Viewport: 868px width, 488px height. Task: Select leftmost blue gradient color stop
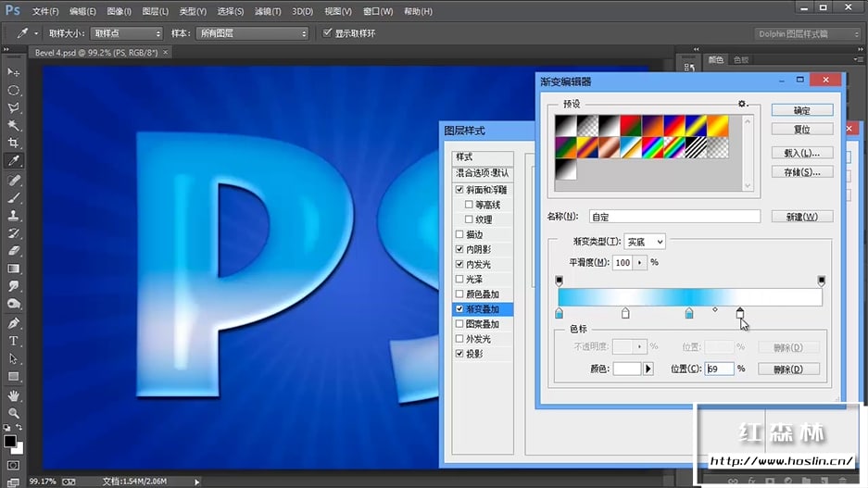pyautogui.click(x=560, y=314)
